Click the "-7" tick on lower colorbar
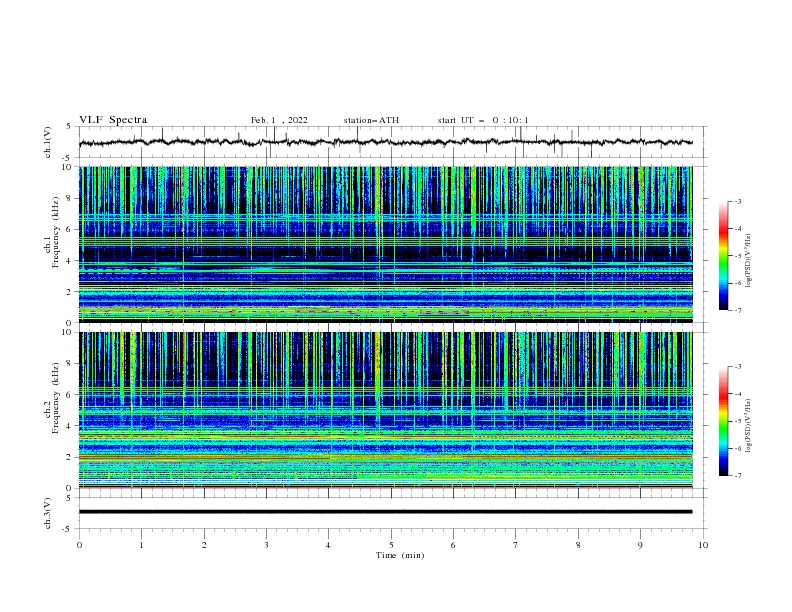 click(737, 475)
